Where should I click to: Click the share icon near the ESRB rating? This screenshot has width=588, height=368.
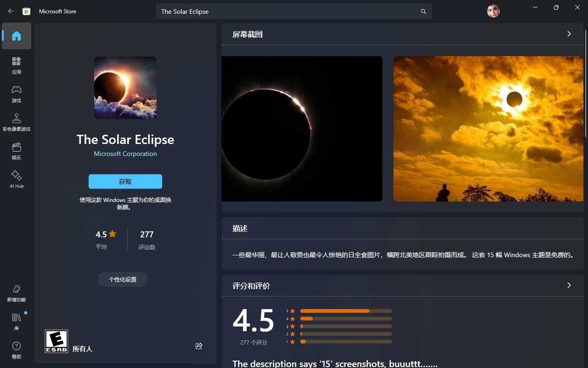click(199, 346)
